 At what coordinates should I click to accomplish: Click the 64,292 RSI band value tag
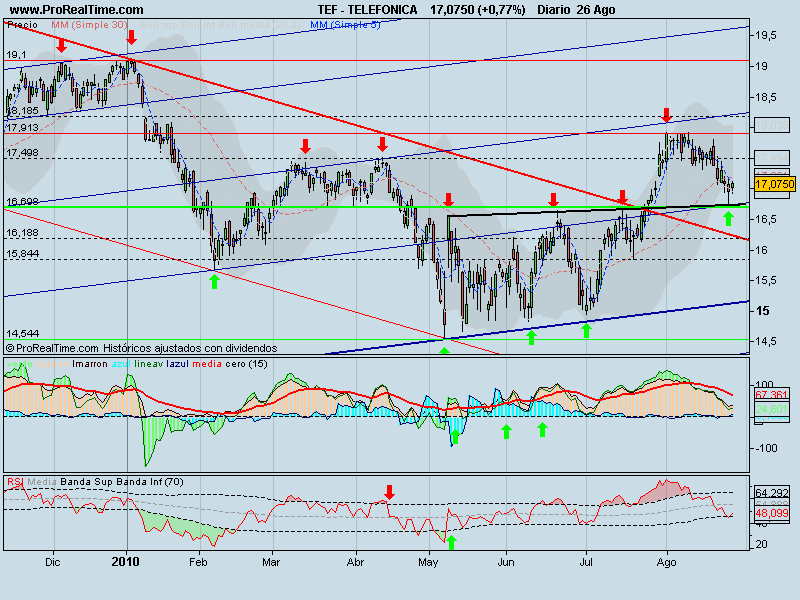[x=771, y=493]
